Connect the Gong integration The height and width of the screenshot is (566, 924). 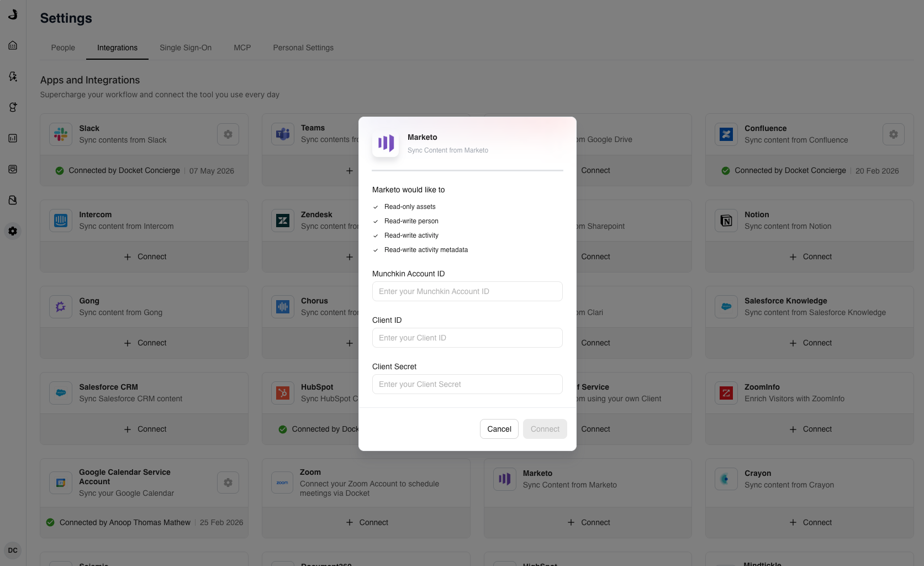[x=145, y=343]
